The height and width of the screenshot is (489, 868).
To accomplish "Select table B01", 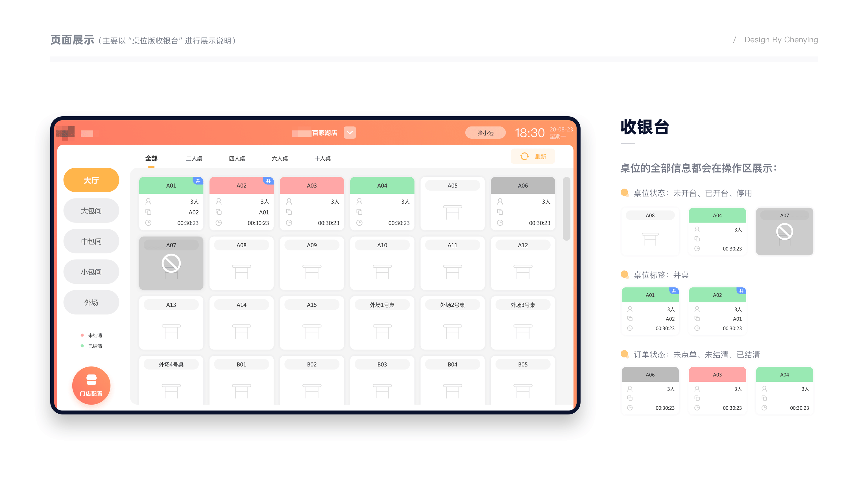I will [x=242, y=380].
